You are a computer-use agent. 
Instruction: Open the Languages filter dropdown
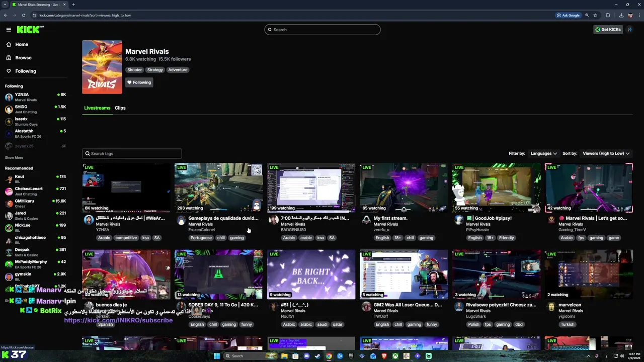[543, 153]
